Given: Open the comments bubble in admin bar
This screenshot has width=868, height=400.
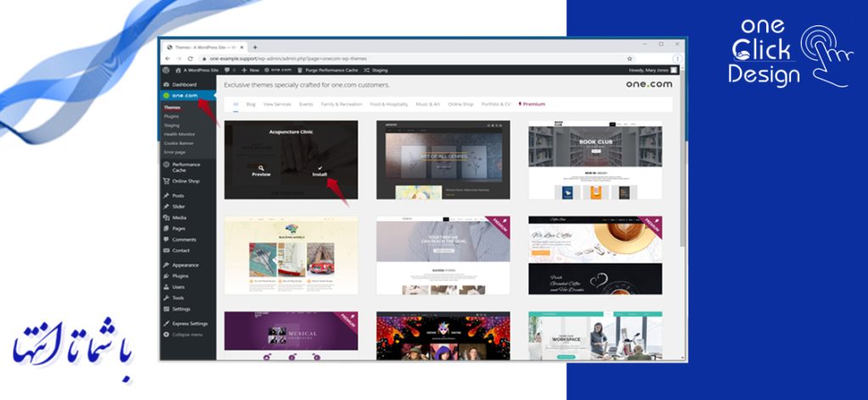Looking at the screenshot, I should pos(228,70).
